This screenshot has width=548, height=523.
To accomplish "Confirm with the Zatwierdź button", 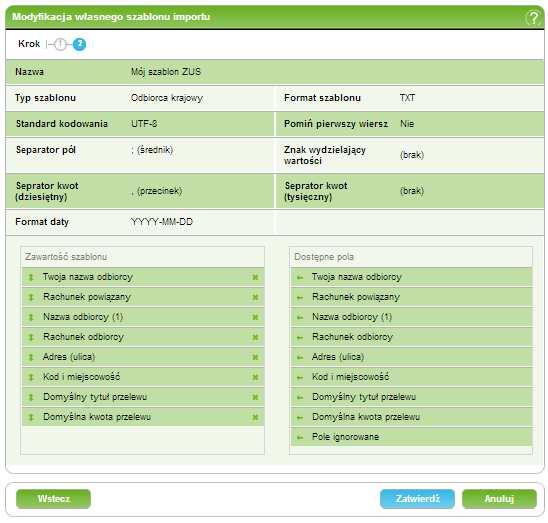I will (417, 499).
